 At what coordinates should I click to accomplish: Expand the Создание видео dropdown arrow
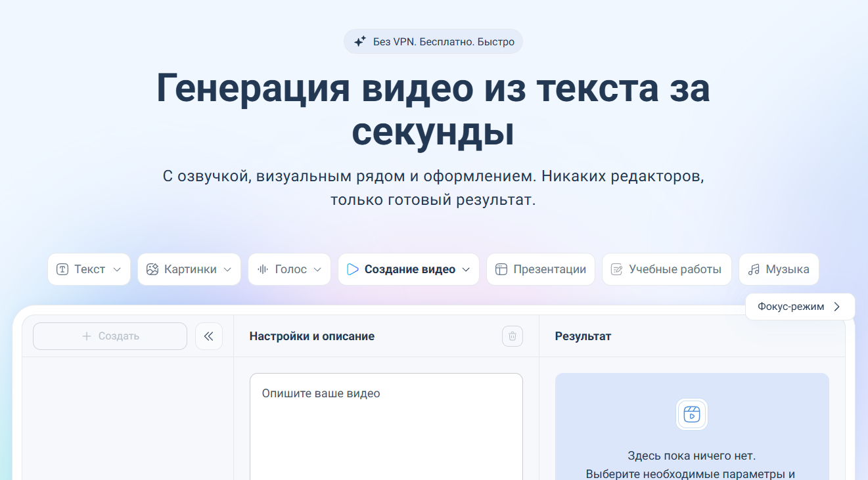466,269
